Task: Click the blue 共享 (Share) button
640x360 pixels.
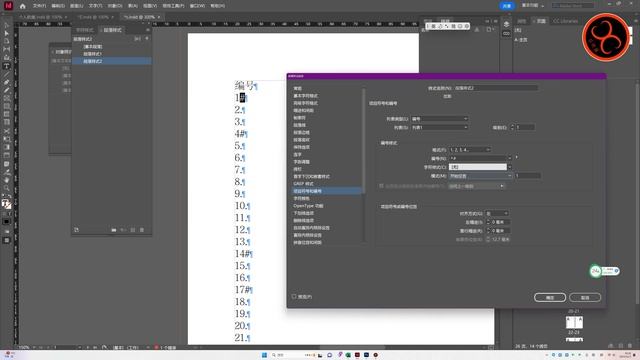Action: (507, 6)
